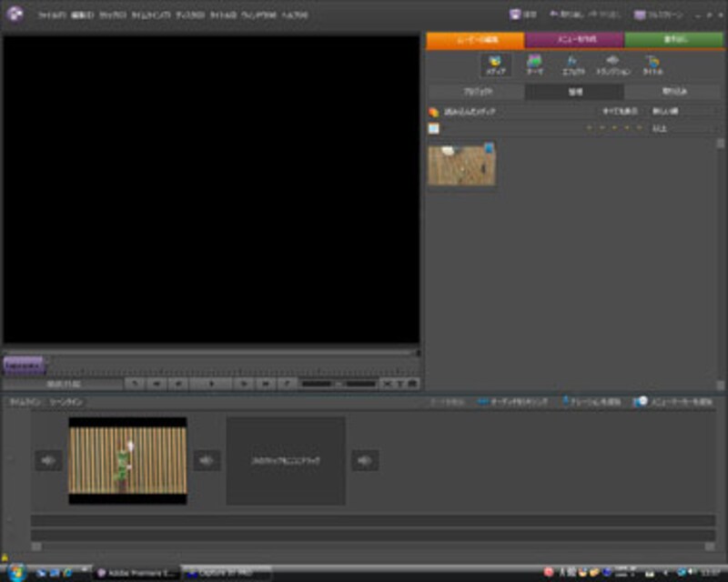728x582 pixels.
Task: Switch to the purple Create Menus tab
Action: 574,40
